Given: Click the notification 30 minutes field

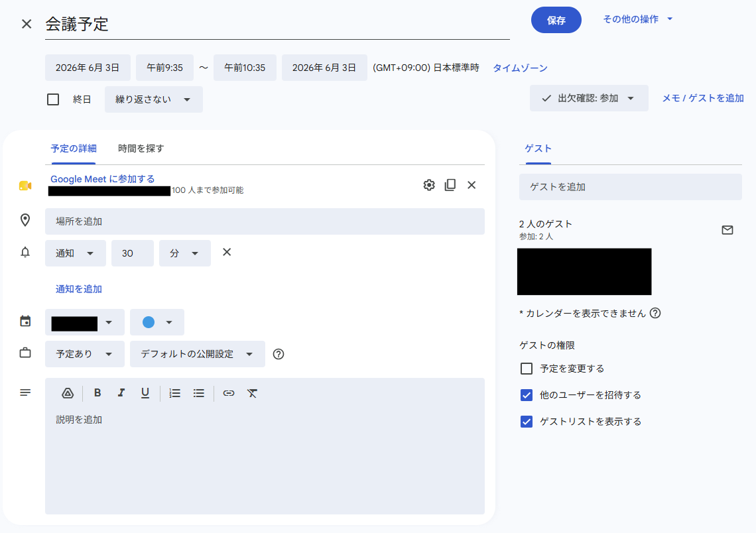Looking at the screenshot, I should click(132, 253).
